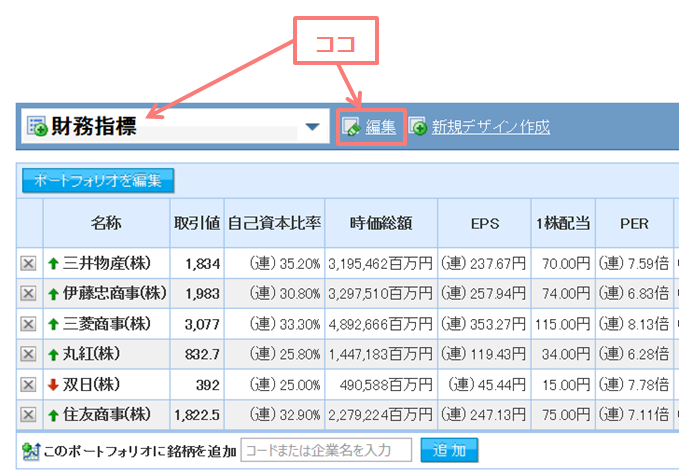The height and width of the screenshot is (476, 693).
Task: Remove 丸紅(株) row with X icon
Action: (x=28, y=354)
